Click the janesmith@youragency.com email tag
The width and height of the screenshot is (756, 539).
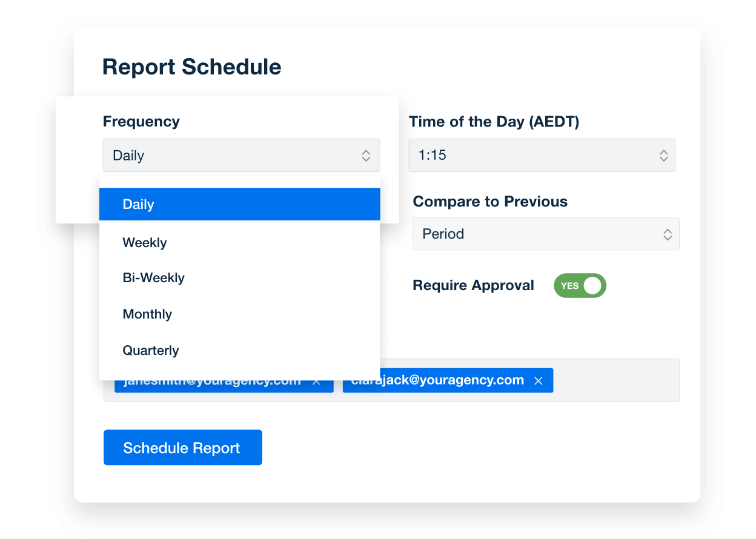pyautogui.click(x=212, y=384)
